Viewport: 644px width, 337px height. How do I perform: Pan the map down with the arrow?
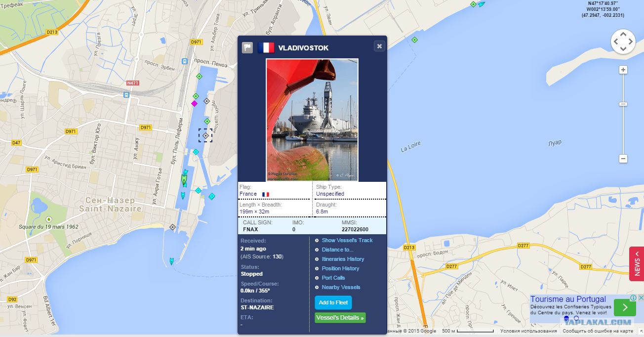coord(623,49)
